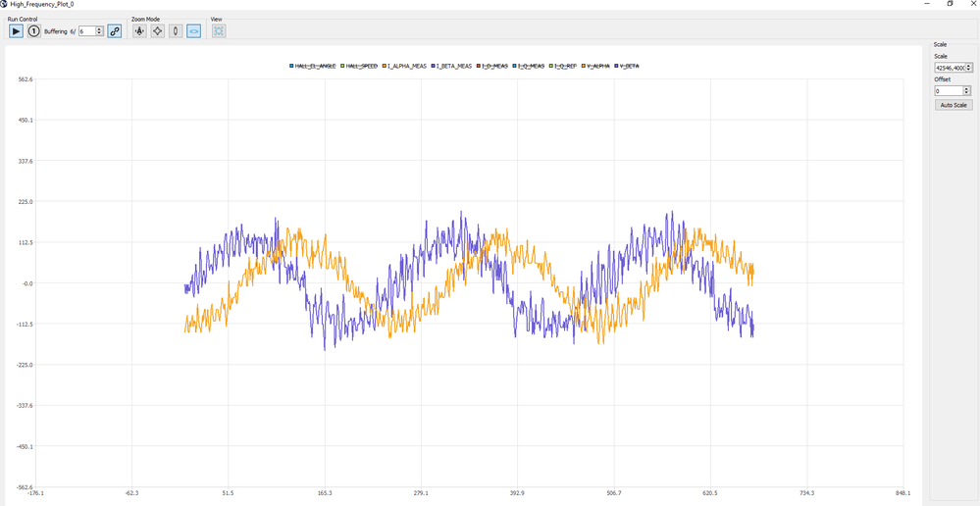Start the plot with the Run play button
The height and width of the screenshot is (506, 980).
17,30
